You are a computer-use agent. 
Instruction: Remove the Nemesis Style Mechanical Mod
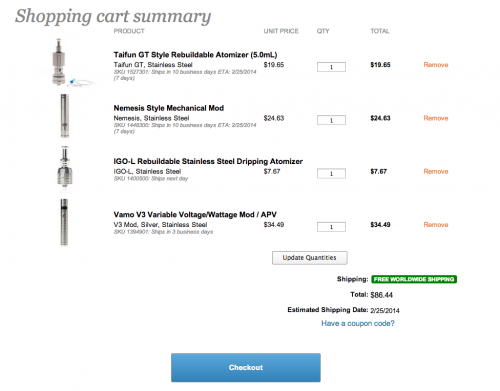(x=436, y=118)
